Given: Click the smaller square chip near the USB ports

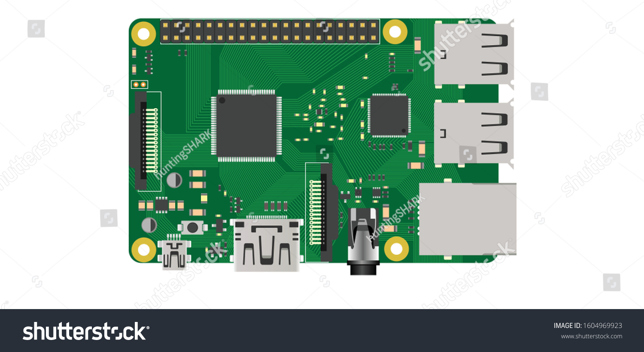Looking at the screenshot, I should coord(389,115).
